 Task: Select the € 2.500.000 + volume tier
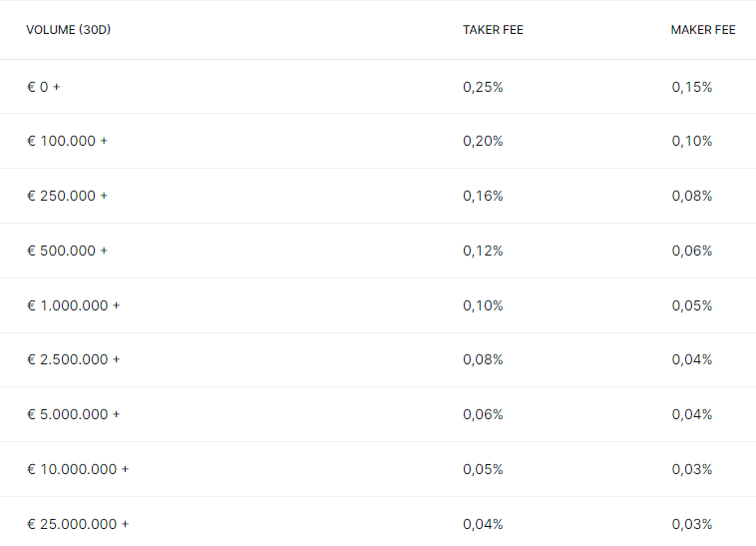coord(73,359)
